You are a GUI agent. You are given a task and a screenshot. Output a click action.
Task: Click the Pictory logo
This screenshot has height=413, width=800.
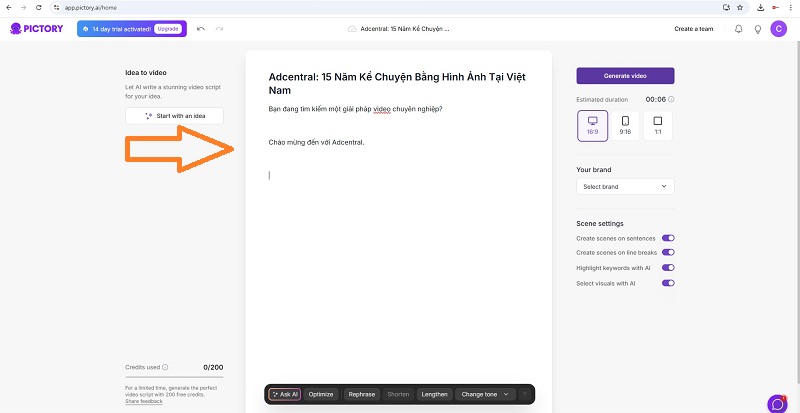[x=36, y=29]
